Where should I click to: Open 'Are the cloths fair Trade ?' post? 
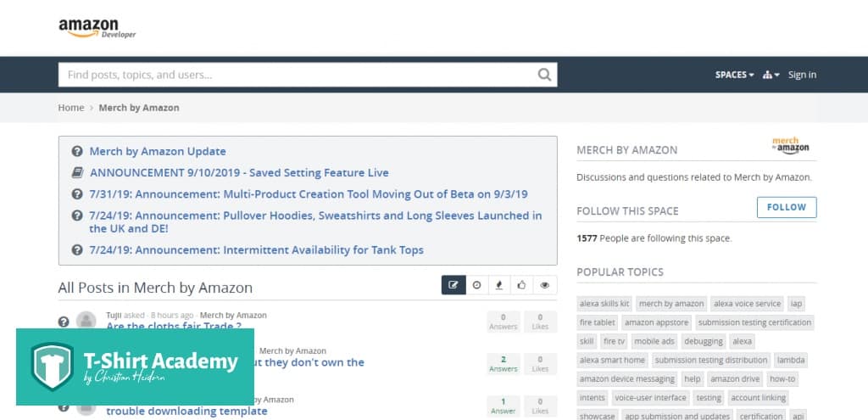[174, 326]
